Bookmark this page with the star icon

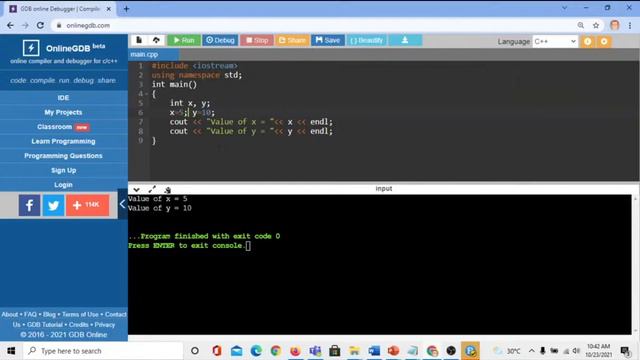click(596, 25)
